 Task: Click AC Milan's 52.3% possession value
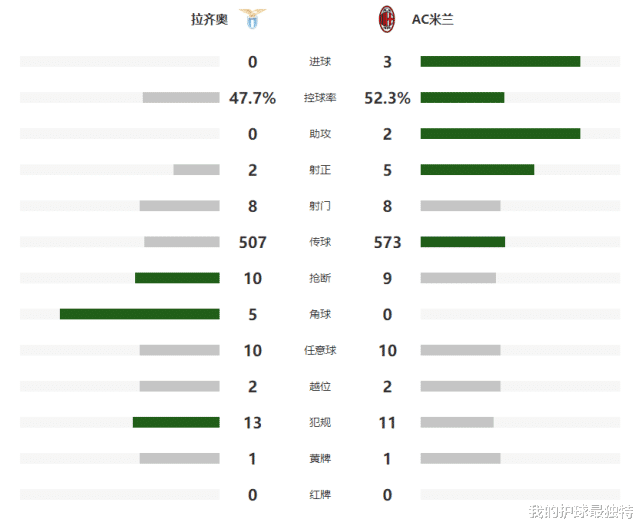(388, 98)
